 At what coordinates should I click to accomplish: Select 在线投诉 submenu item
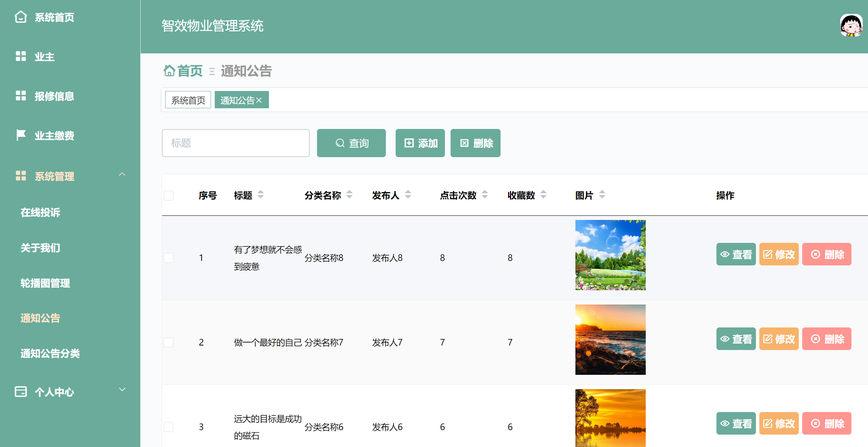tap(41, 212)
